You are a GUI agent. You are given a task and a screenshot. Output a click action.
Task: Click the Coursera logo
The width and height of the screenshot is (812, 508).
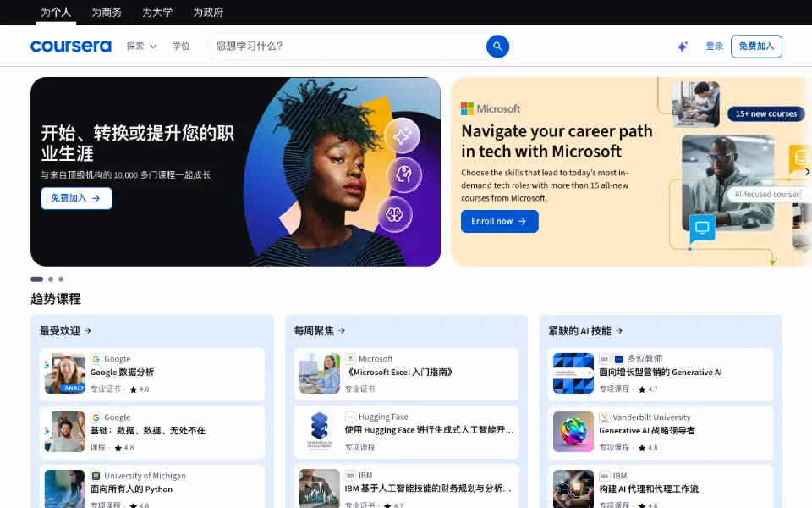coord(71,46)
